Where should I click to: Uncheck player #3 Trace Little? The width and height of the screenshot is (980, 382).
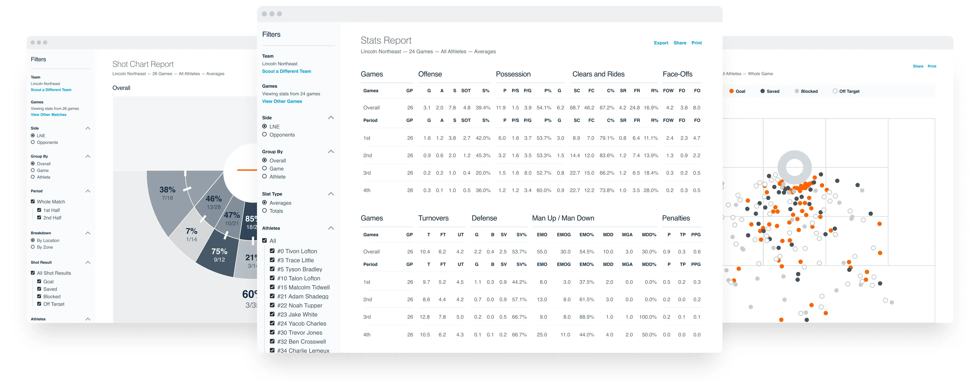272,260
